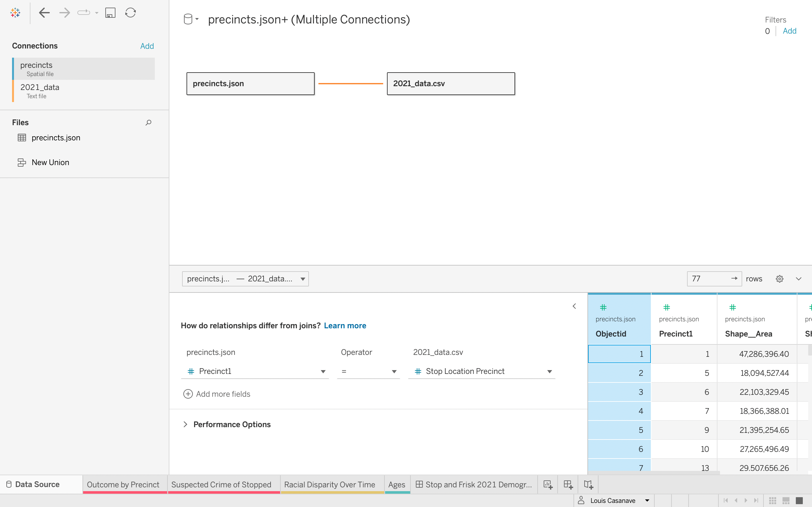This screenshot has width=812, height=507.
Task: Click the save icon in toolbar
Action: pos(110,13)
